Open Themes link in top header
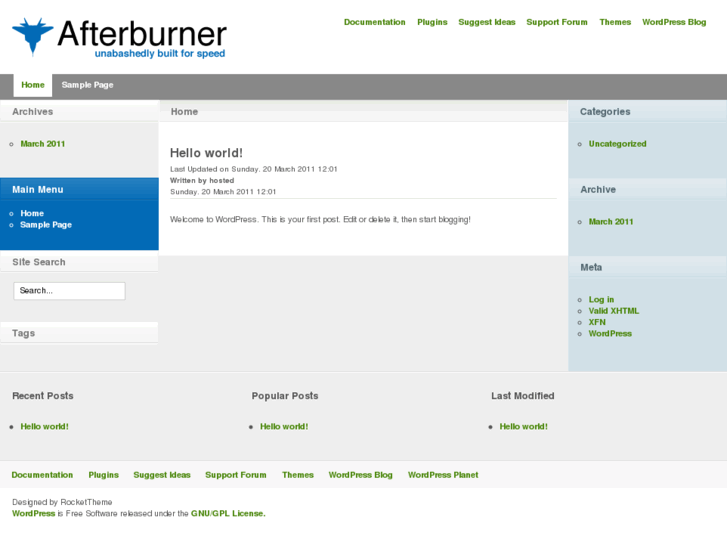Screen dimensions: 727x545 click(x=615, y=22)
